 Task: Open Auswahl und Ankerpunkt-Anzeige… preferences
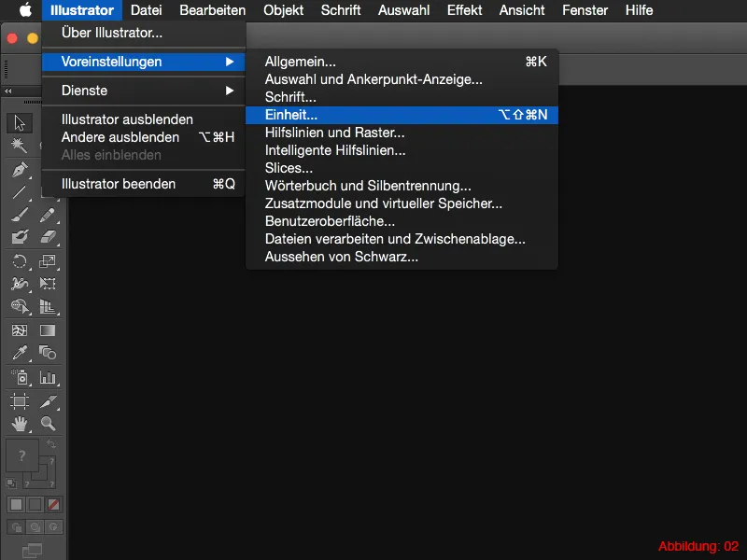pos(402,79)
